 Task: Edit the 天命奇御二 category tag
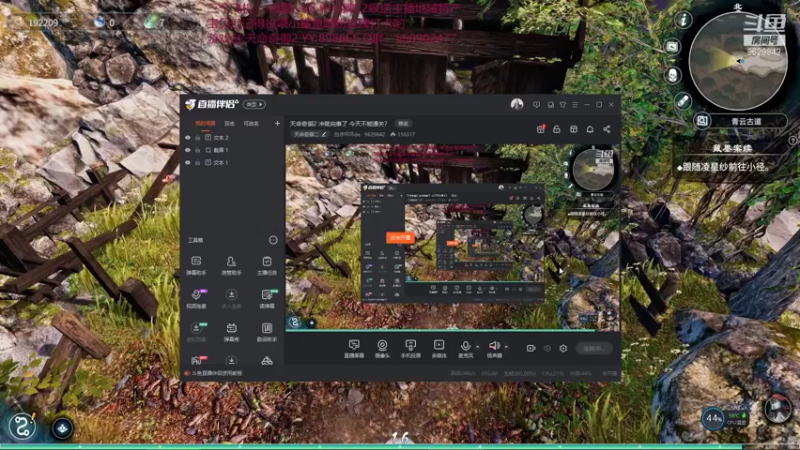point(310,134)
